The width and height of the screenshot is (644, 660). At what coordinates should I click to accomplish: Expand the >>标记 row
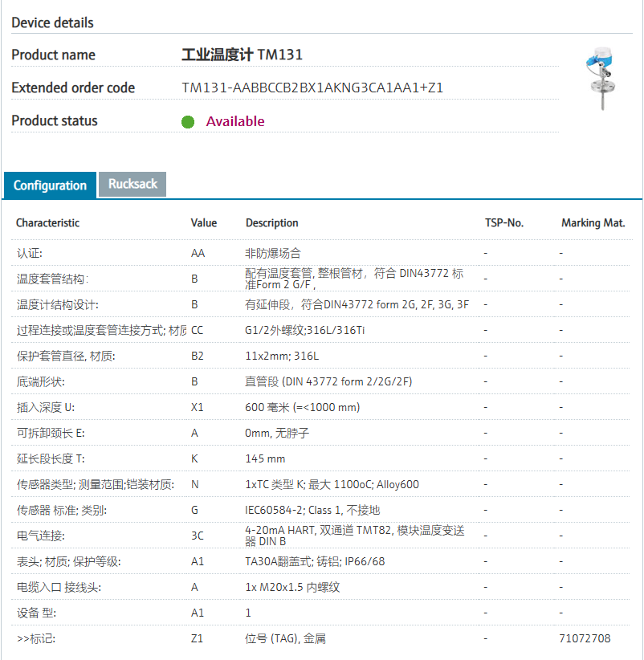coord(37,638)
